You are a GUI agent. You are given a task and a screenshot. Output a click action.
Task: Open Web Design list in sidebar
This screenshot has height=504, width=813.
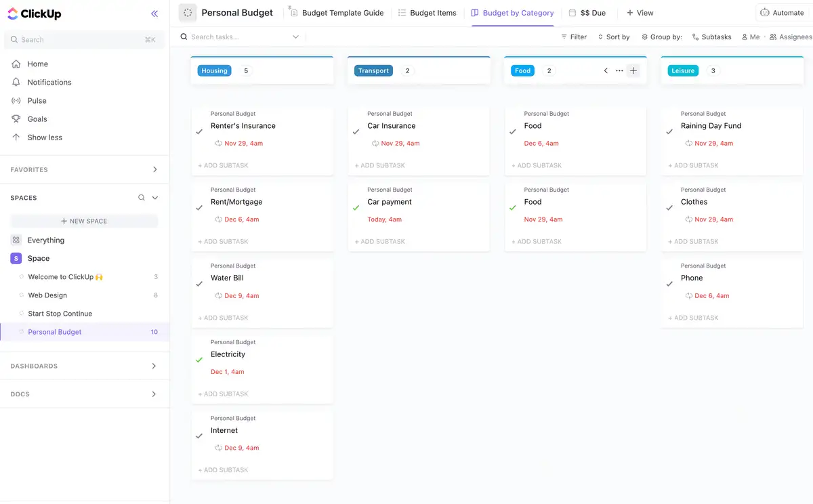click(x=47, y=295)
